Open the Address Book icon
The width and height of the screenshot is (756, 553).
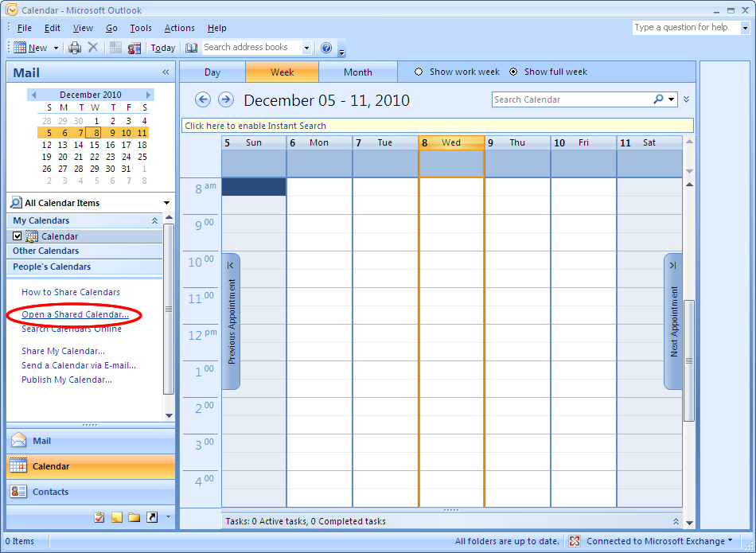192,47
